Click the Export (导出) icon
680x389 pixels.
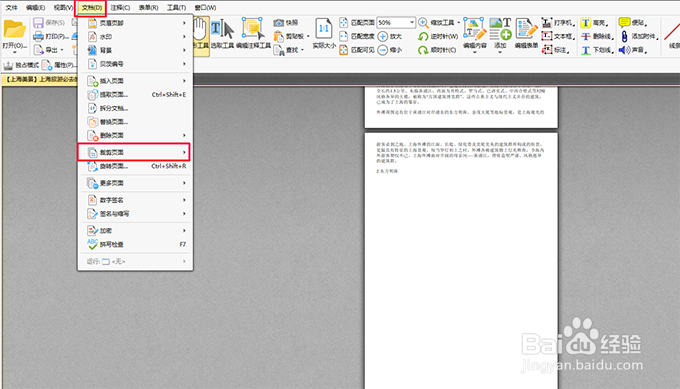pos(39,50)
